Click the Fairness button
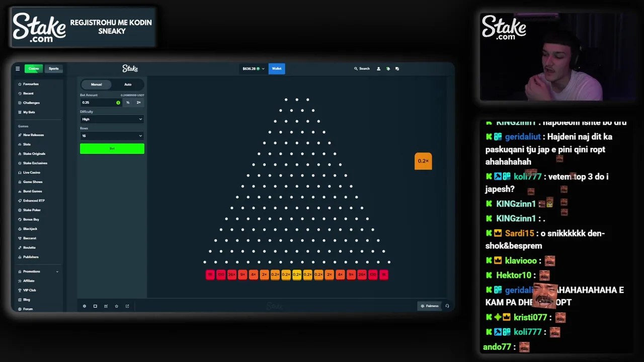Screen dimensions: 644x362 coord(430,306)
